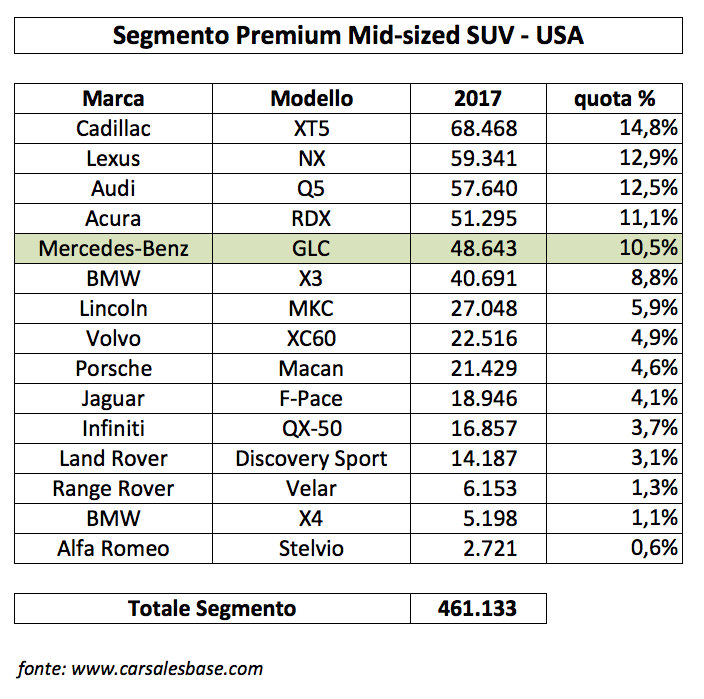Open the www.carsalesbase.com source link

[167, 668]
